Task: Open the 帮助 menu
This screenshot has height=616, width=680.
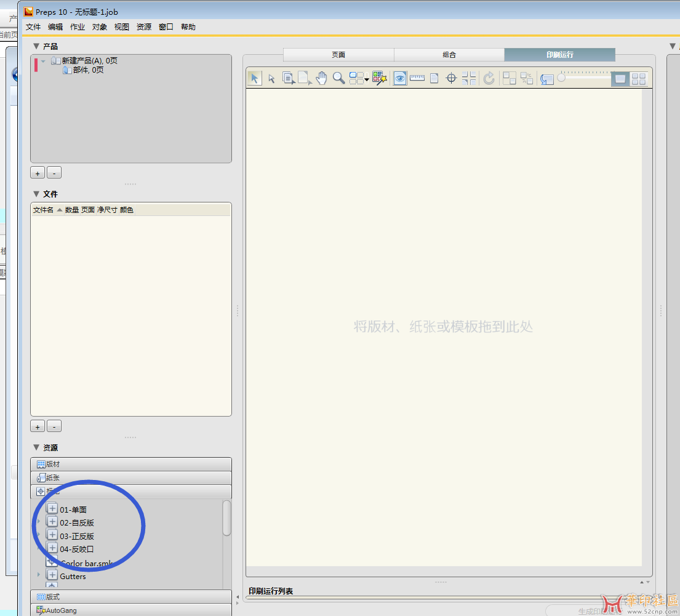Action: (188, 27)
